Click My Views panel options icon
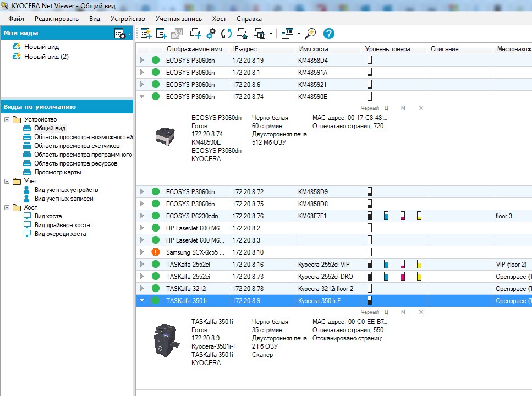This screenshot has width=532, height=396. 120,34
